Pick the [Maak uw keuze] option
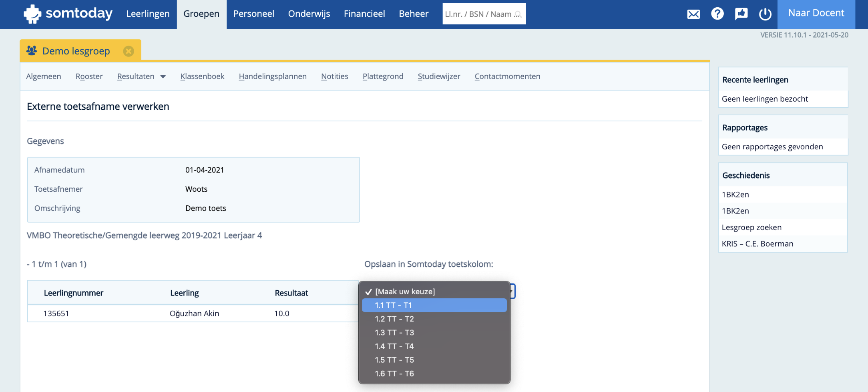 434,291
